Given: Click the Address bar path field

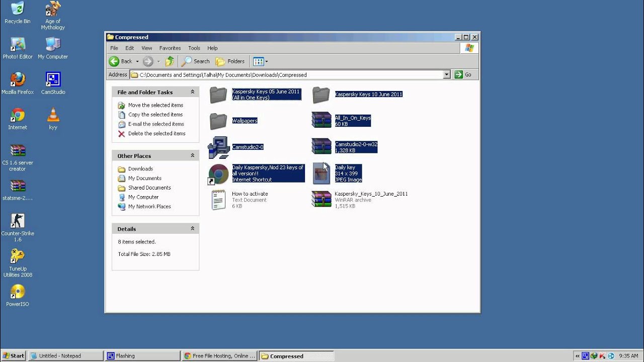Looking at the screenshot, I should (286, 74).
